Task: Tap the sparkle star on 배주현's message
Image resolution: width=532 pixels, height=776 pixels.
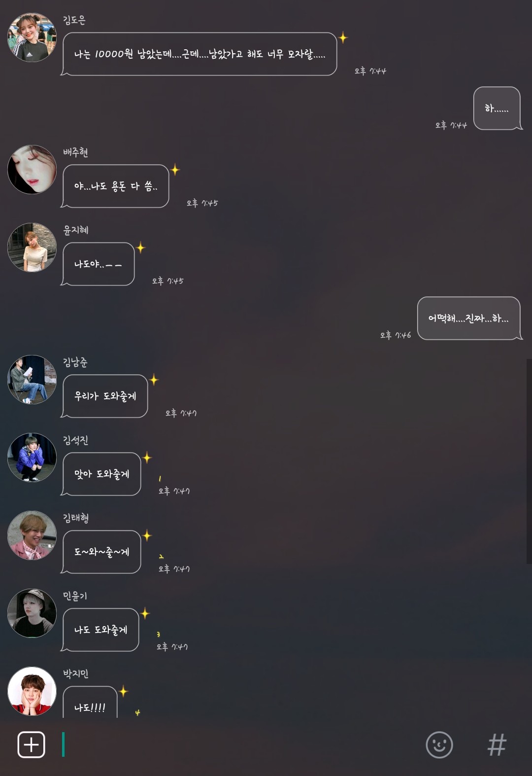Action: pyautogui.click(x=175, y=170)
